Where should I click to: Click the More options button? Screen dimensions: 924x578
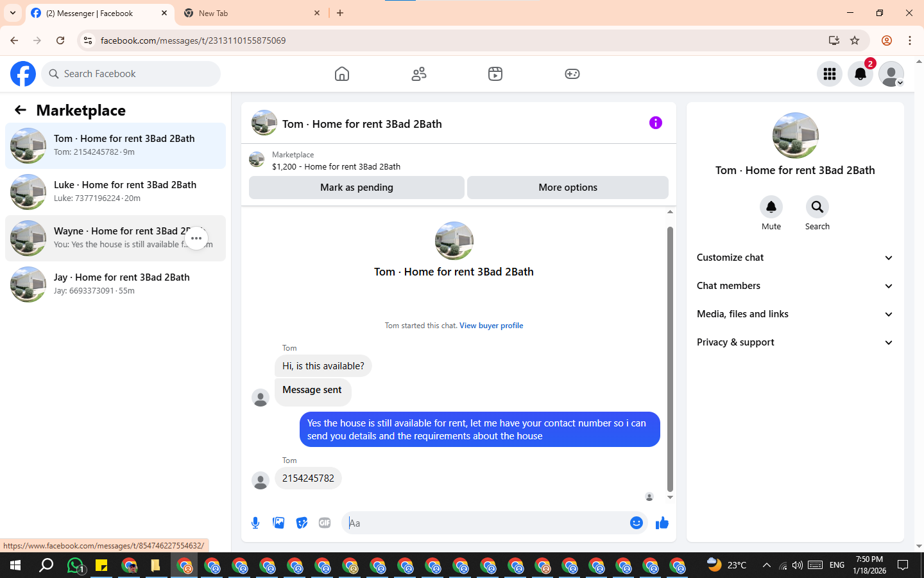(568, 188)
